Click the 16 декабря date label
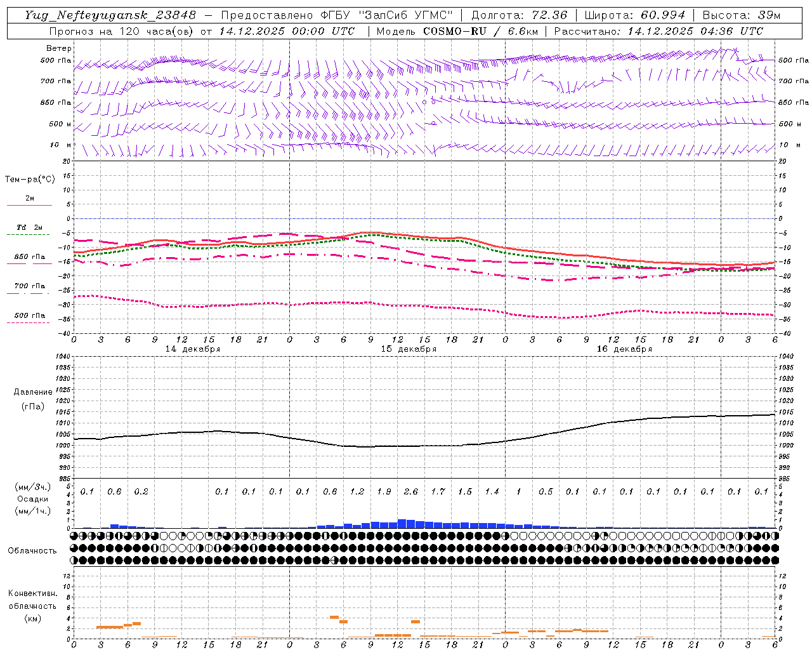 click(624, 349)
